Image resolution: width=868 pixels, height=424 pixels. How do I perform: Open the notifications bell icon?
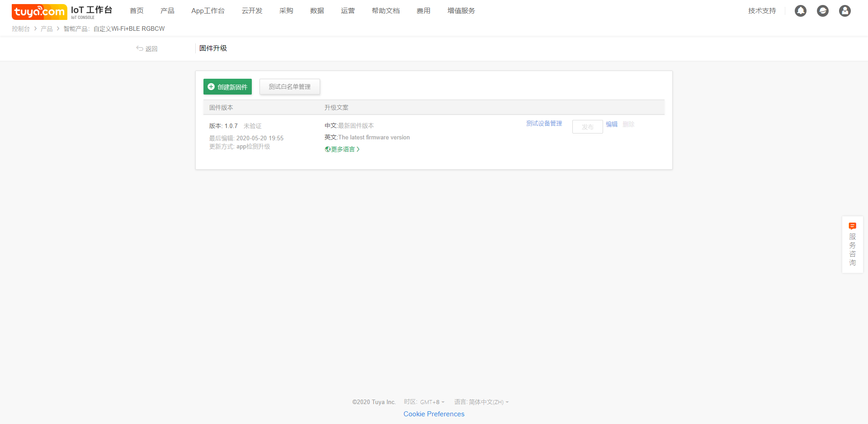point(800,11)
